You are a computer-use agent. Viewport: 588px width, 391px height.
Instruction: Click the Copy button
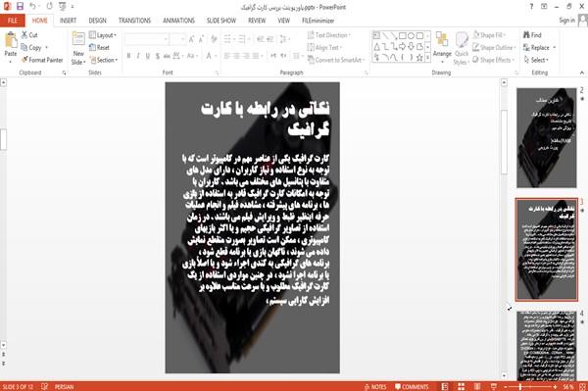point(31,48)
